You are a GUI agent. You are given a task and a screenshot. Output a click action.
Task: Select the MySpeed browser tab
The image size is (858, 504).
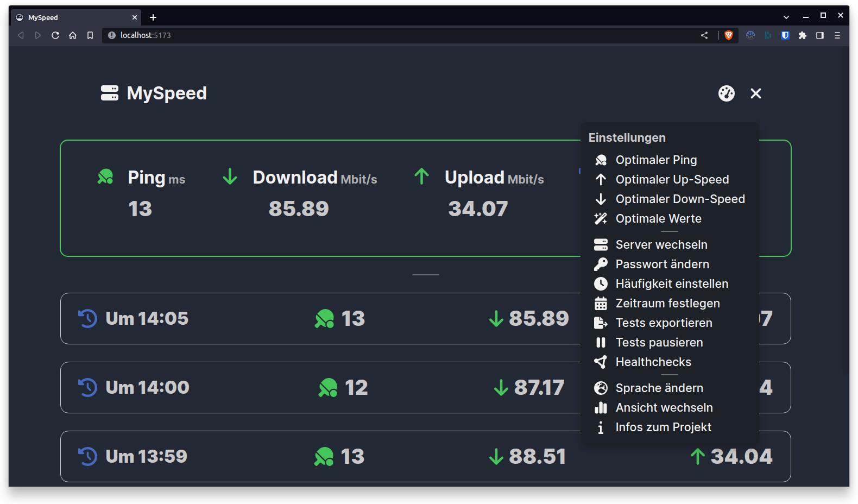click(x=76, y=17)
